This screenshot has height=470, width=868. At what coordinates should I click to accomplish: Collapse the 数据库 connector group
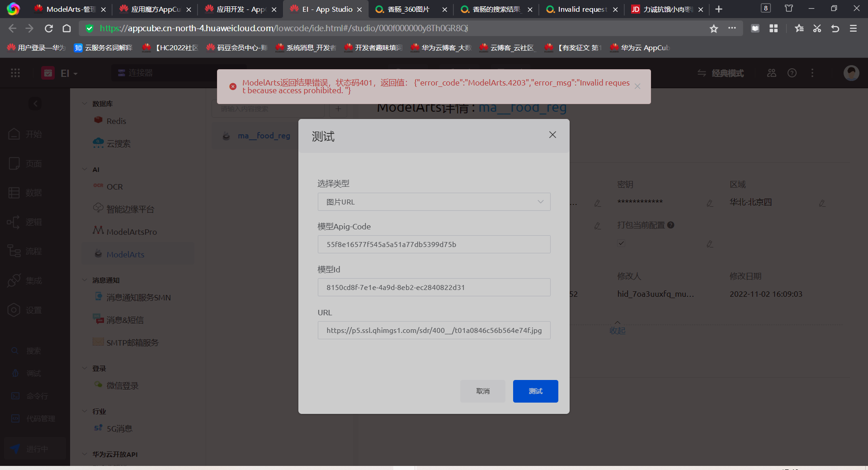(x=85, y=104)
